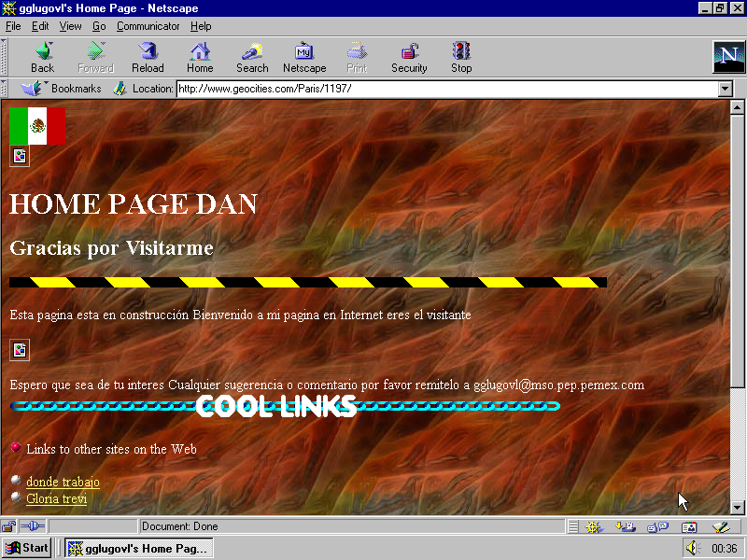This screenshot has width=747, height=560.
Task: Click the Netscape window title bar icon
Action: (9, 8)
